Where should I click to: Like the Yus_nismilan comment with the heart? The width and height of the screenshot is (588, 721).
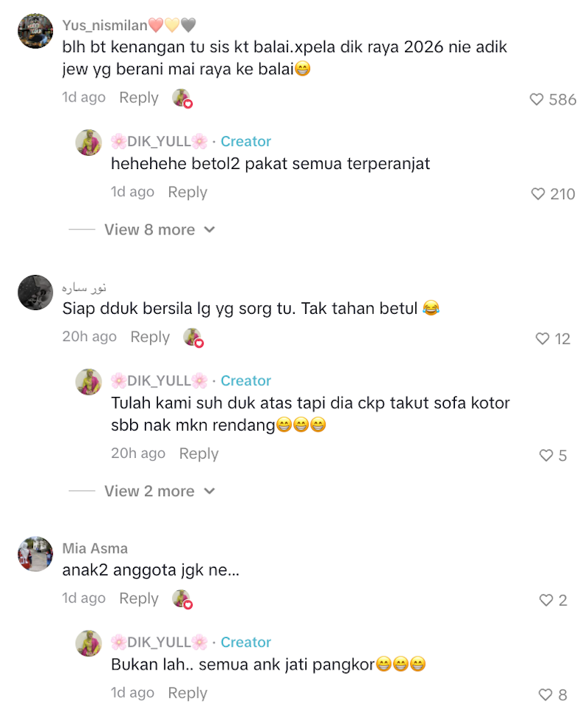tap(537, 99)
